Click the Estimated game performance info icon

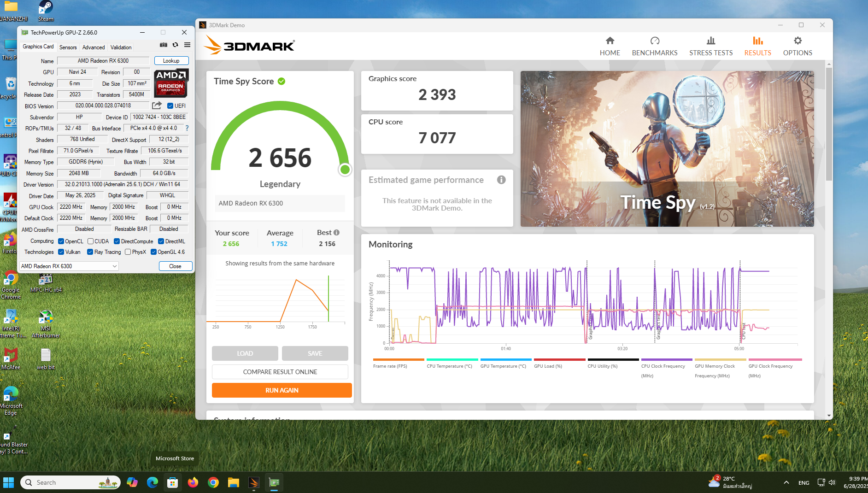click(501, 180)
